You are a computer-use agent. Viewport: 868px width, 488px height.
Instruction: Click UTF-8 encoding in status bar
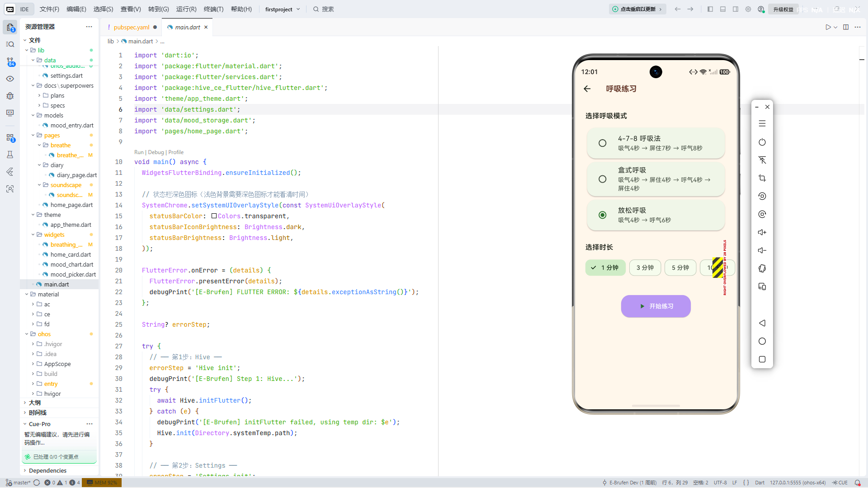(720, 483)
